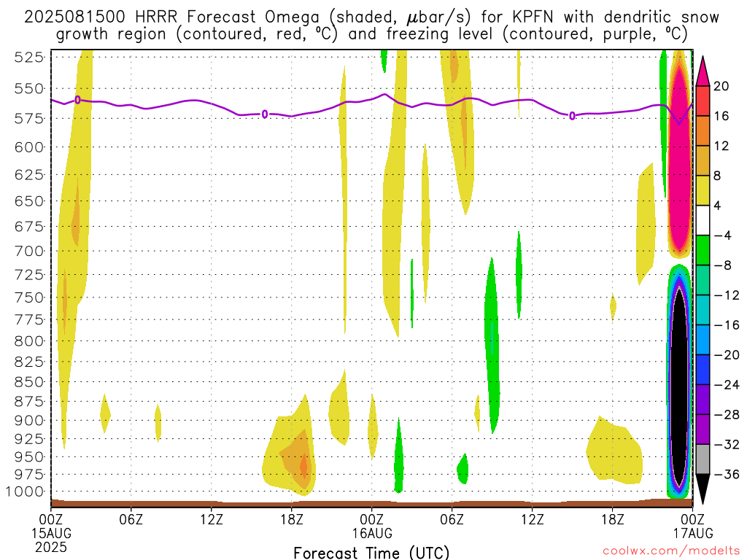
Task: Click the cyan -12 to -16 colorbar segment
Action: tap(703, 310)
